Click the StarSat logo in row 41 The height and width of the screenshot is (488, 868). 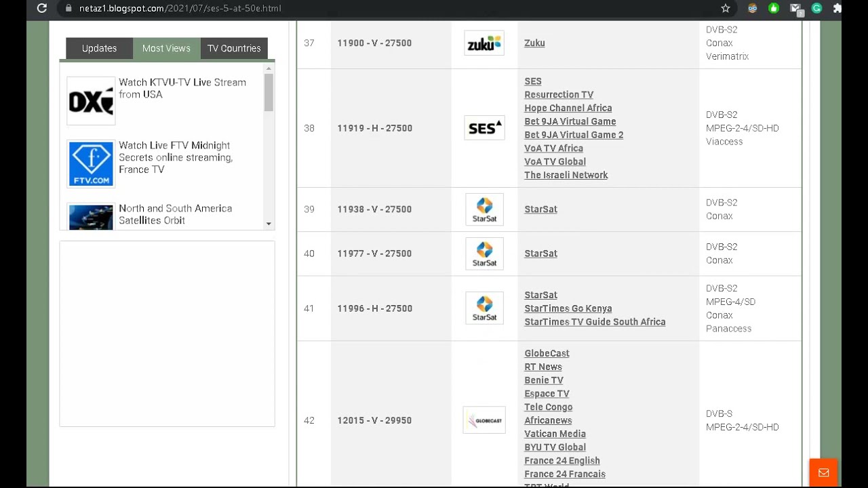click(484, 308)
